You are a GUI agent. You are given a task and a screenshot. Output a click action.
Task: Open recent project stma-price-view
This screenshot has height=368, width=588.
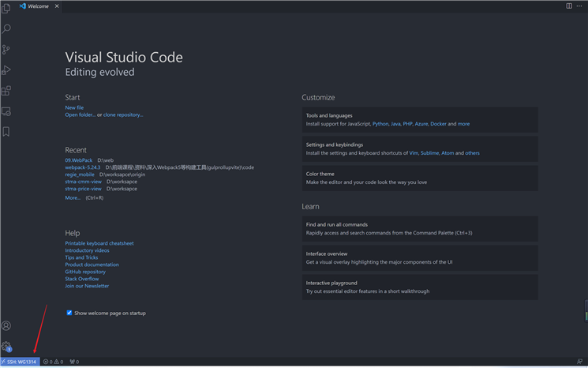(83, 189)
